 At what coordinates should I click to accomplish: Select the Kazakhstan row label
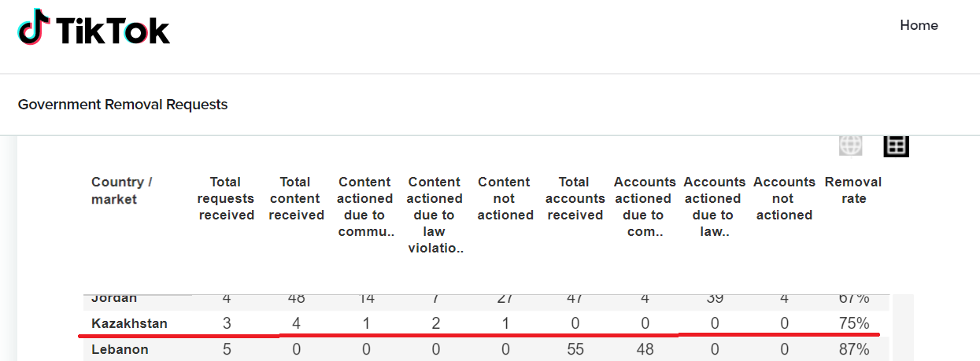click(x=130, y=323)
